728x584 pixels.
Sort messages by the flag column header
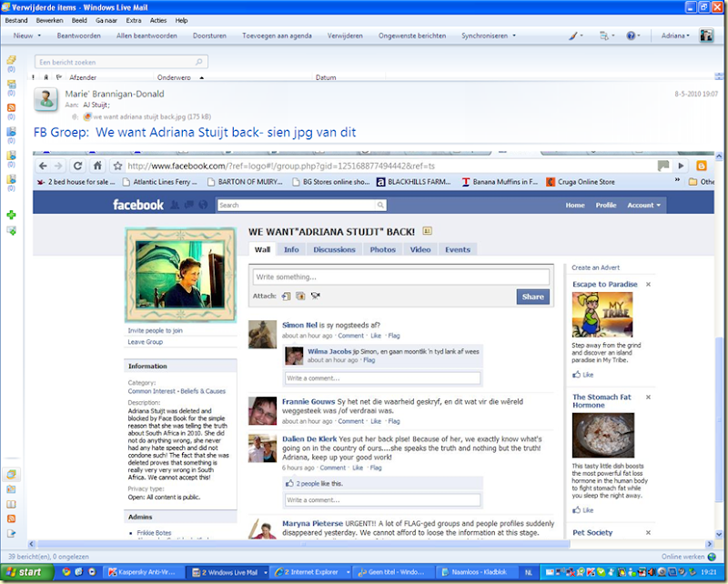59,77
